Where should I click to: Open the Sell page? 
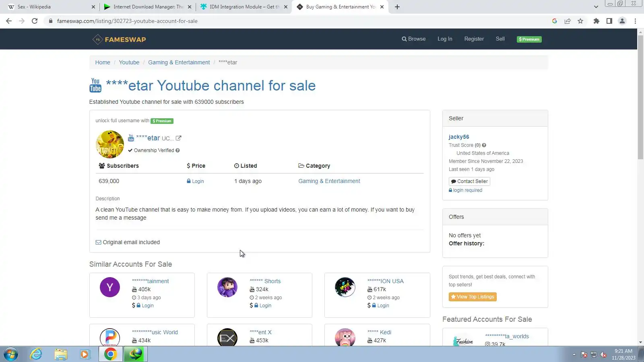coord(500,39)
